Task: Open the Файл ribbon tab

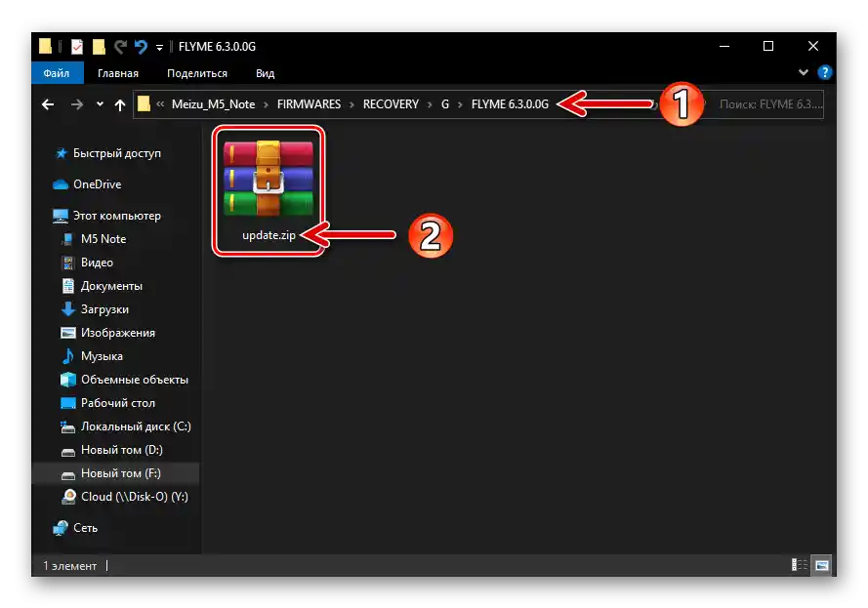Action: 57,73
